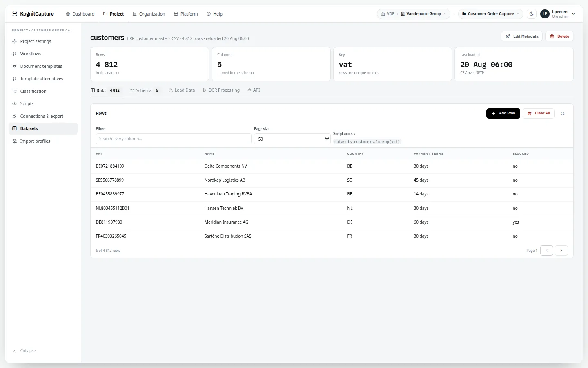
Task: Open Import profiles in sidebar
Action: [x=43, y=141]
